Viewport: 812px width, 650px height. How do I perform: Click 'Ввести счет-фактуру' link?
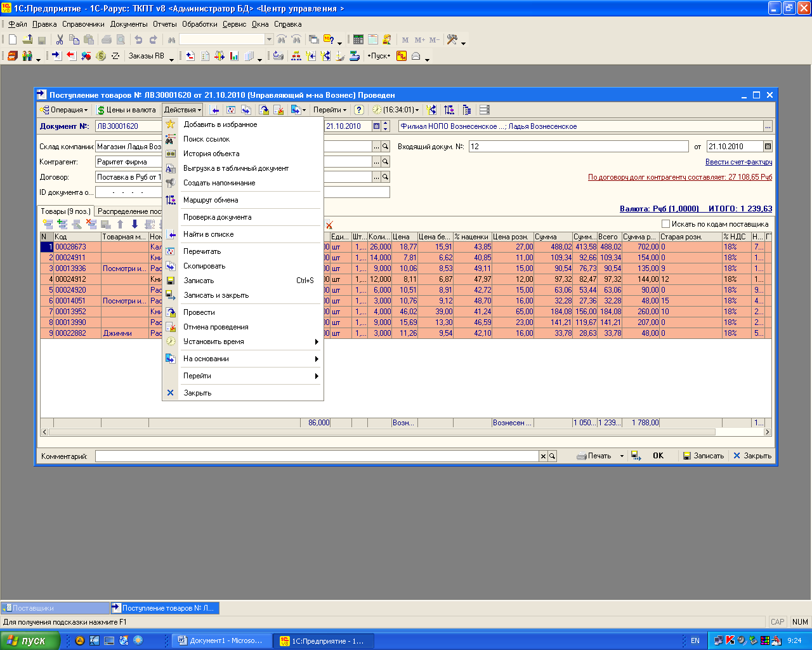click(x=738, y=162)
